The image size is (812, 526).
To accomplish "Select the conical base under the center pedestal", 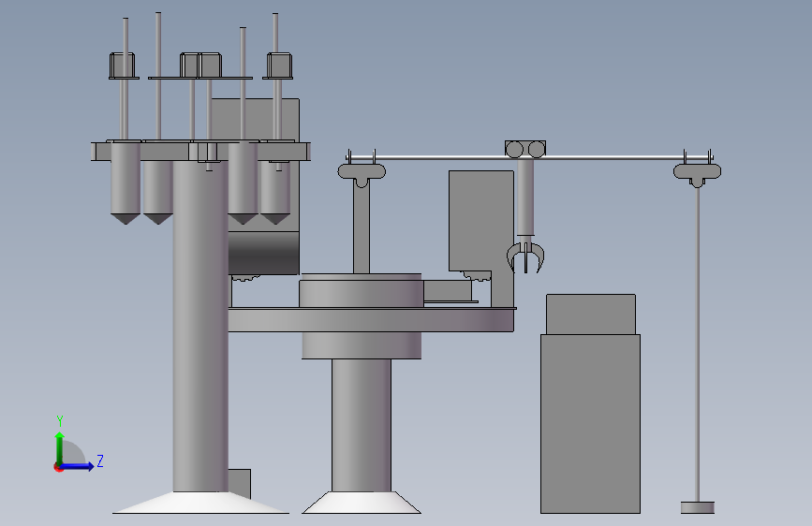I will tap(362, 503).
